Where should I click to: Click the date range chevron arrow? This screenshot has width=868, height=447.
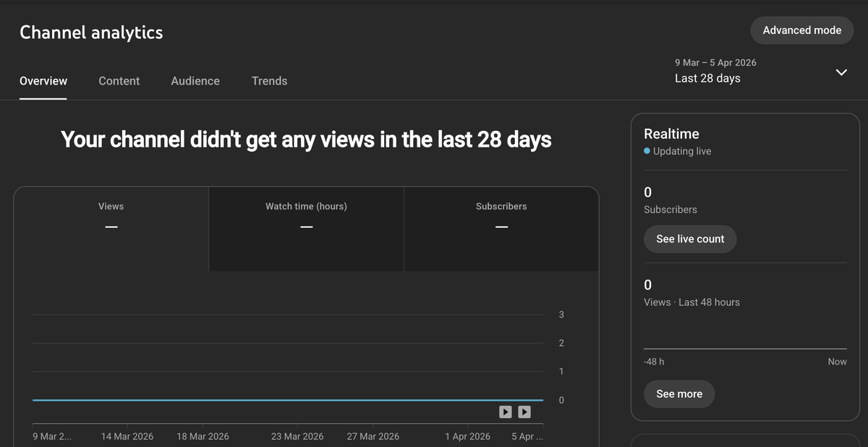coord(841,72)
